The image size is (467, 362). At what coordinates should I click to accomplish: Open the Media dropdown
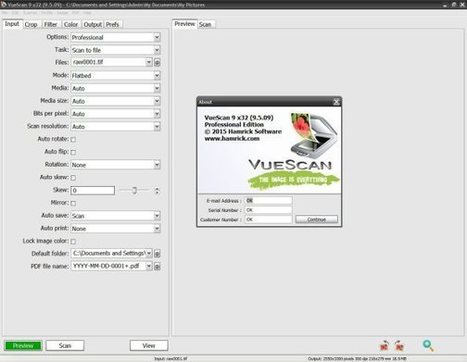click(115, 88)
